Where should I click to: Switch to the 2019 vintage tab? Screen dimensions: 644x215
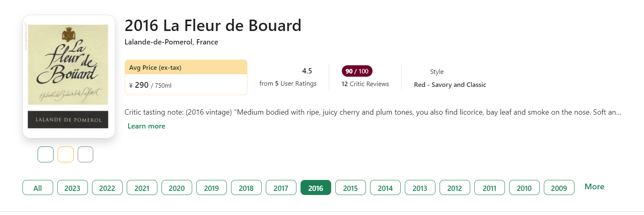(211, 188)
